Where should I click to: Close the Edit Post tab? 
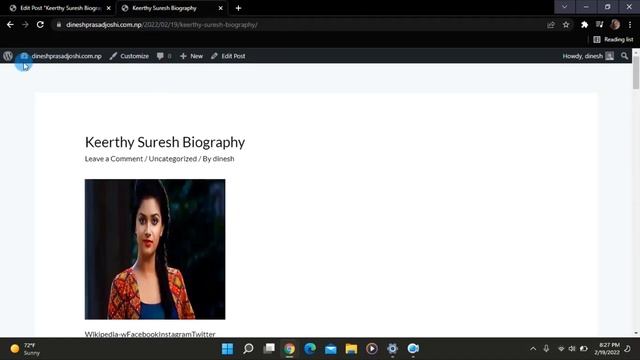[109, 8]
